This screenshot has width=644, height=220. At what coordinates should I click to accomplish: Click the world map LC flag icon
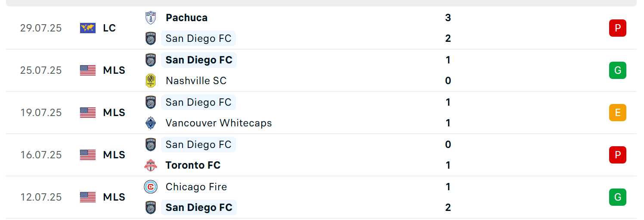(88, 28)
